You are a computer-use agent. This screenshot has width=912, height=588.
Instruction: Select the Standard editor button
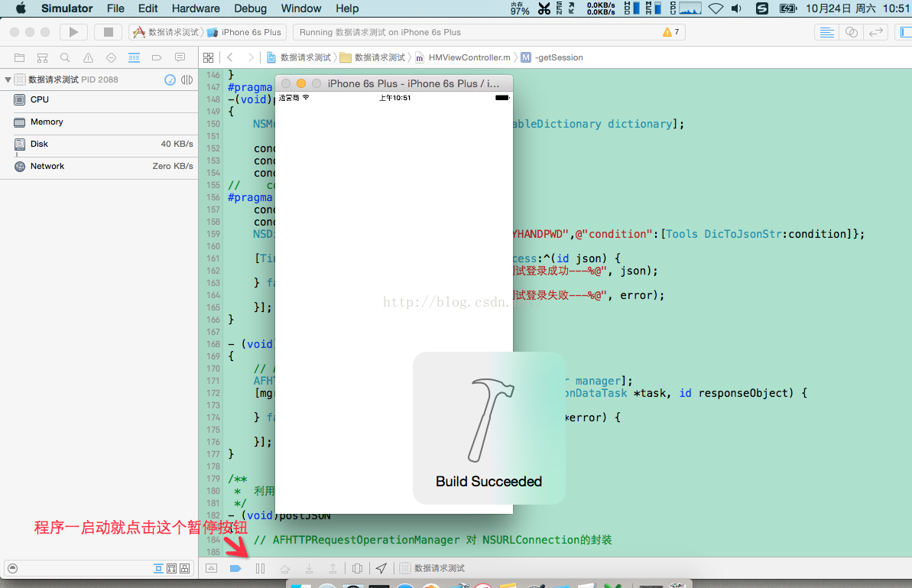tap(826, 32)
